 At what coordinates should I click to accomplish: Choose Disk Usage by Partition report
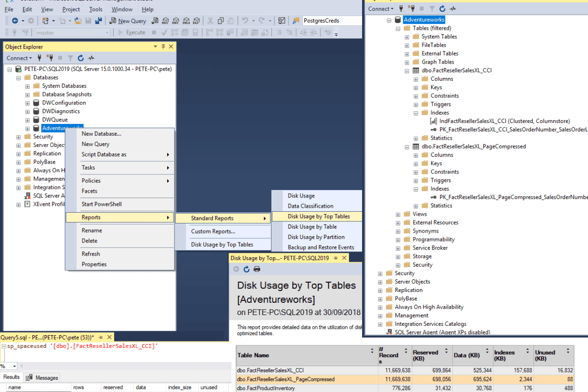(x=317, y=237)
